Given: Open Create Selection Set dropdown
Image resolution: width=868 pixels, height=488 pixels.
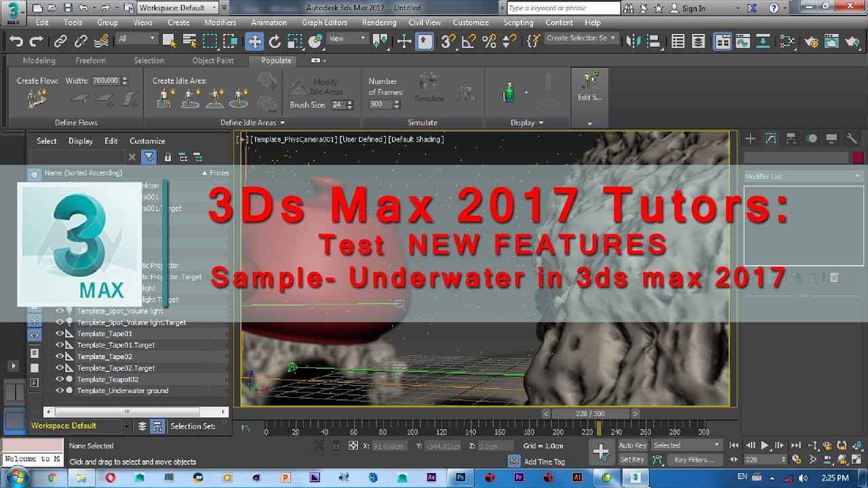Looking at the screenshot, I should coord(581,39).
